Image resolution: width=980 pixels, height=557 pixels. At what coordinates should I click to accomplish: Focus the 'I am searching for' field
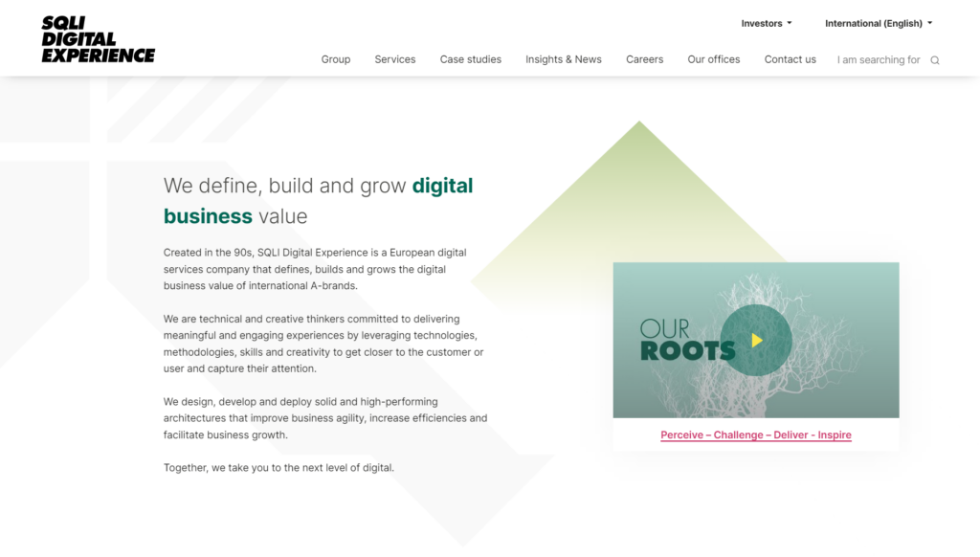pyautogui.click(x=879, y=60)
